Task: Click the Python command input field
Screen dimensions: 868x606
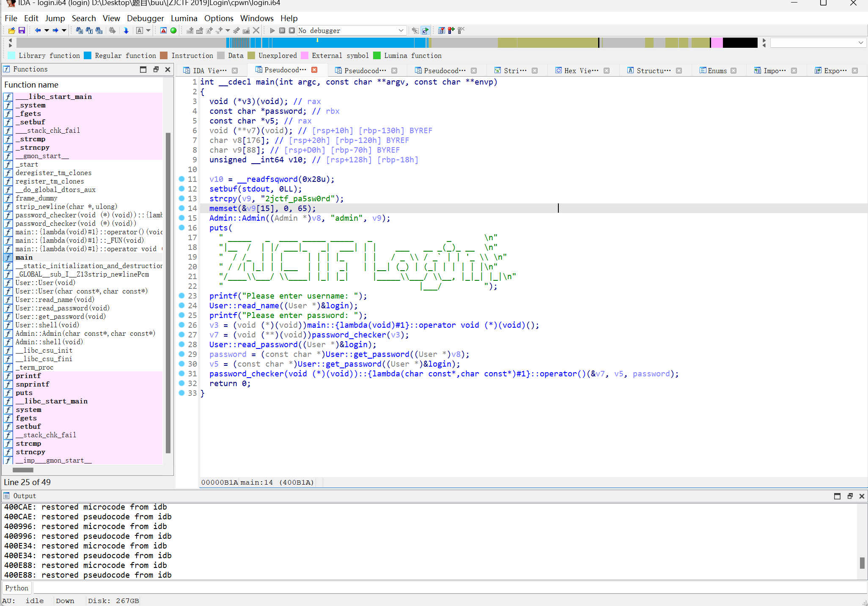Action: tap(450, 587)
